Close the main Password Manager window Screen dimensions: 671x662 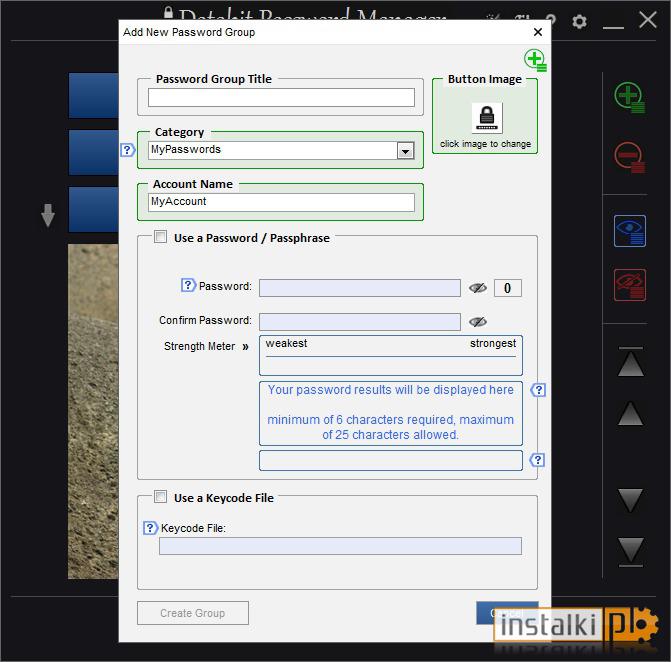click(647, 20)
